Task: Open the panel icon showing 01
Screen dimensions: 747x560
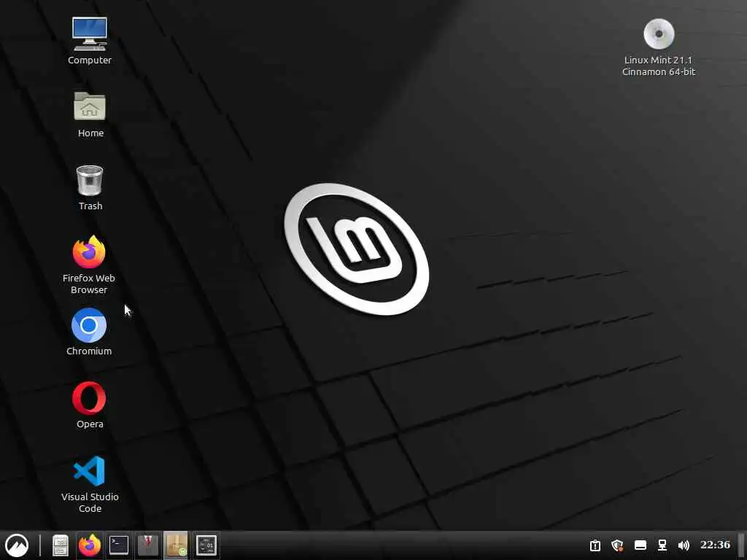Action: (206, 545)
